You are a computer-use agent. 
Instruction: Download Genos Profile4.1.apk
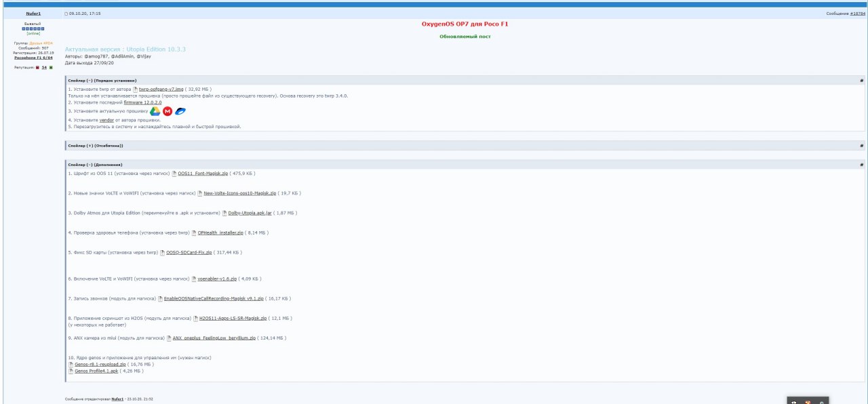97,371
